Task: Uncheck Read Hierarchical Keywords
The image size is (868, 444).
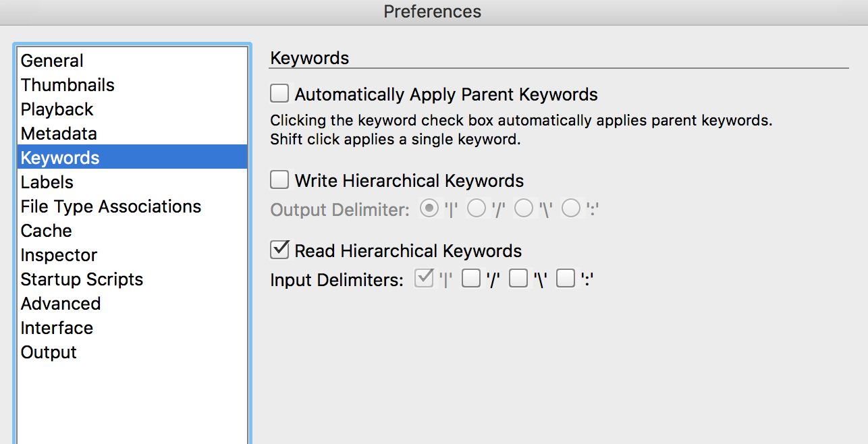Action: point(279,250)
